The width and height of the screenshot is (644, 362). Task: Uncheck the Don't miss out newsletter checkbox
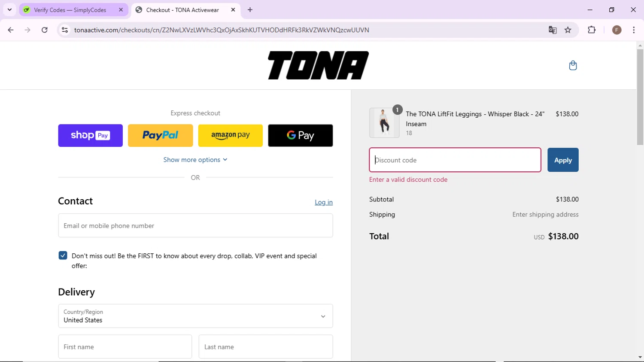(63, 256)
